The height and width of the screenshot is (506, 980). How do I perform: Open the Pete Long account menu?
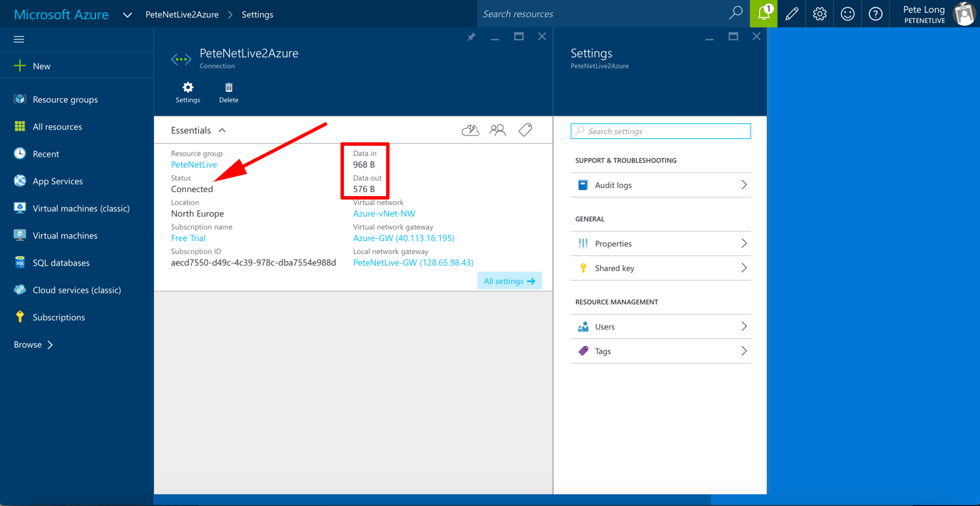coord(935,14)
